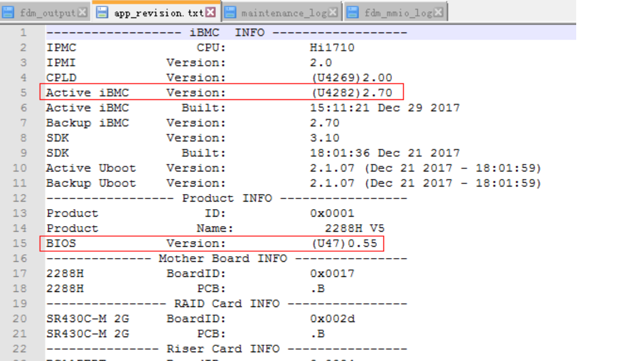The height and width of the screenshot is (361, 644).
Task: Switch to the fdm_output tab
Action: point(48,13)
